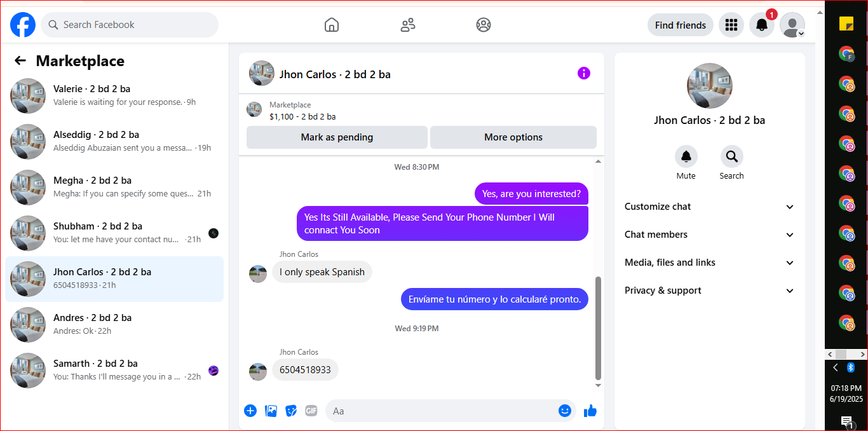The height and width of the screenshot is (431, 868).
Task: Open more actions plus icon
Action: (x=250, y=411)
